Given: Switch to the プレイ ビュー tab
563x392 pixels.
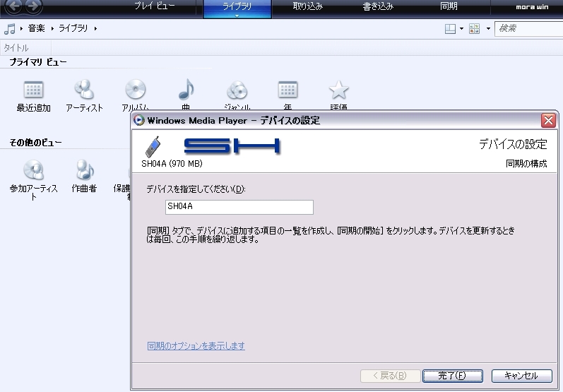Looking at the screenshot, I should 155,6.
